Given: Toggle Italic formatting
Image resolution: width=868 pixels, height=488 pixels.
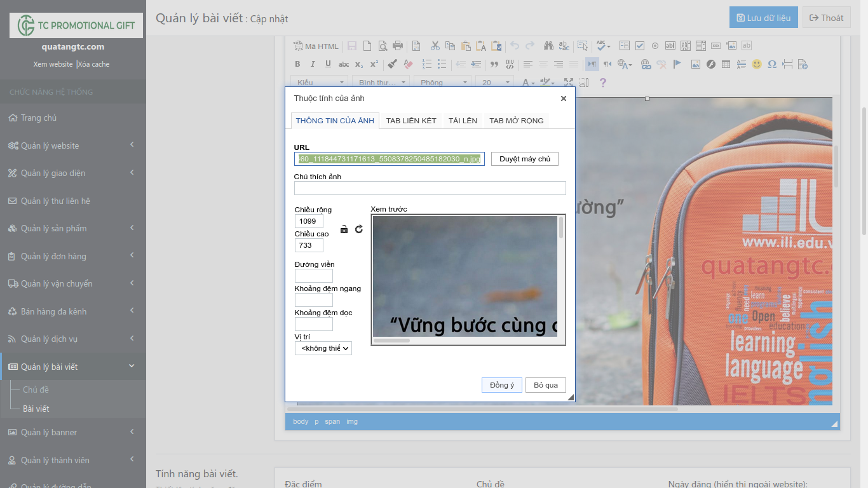Looking at the screenshot, I should pos(313,64).
